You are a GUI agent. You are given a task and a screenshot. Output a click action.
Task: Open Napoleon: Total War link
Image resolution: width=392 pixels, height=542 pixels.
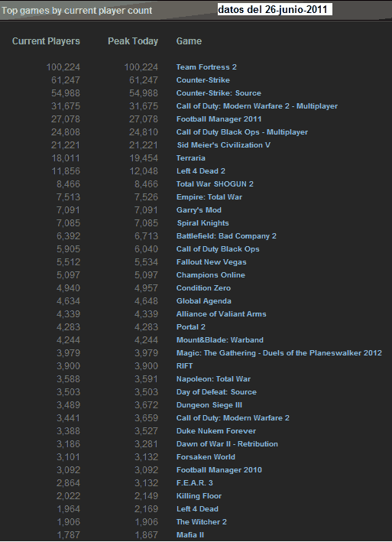pyautogui.click(x=213, y=379)
